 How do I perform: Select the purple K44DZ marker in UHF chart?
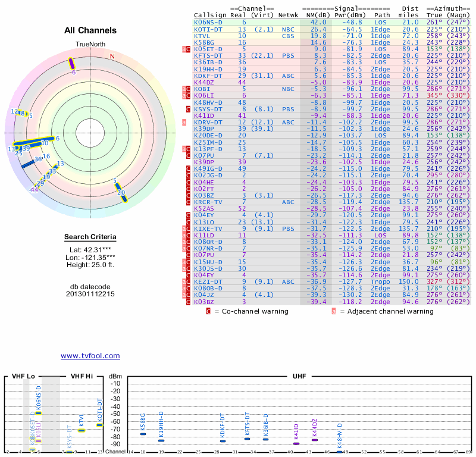[315, 440]
